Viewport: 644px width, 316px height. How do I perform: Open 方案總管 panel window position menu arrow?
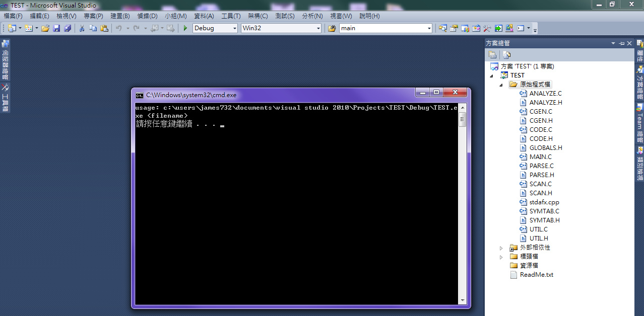coord(613,44)
